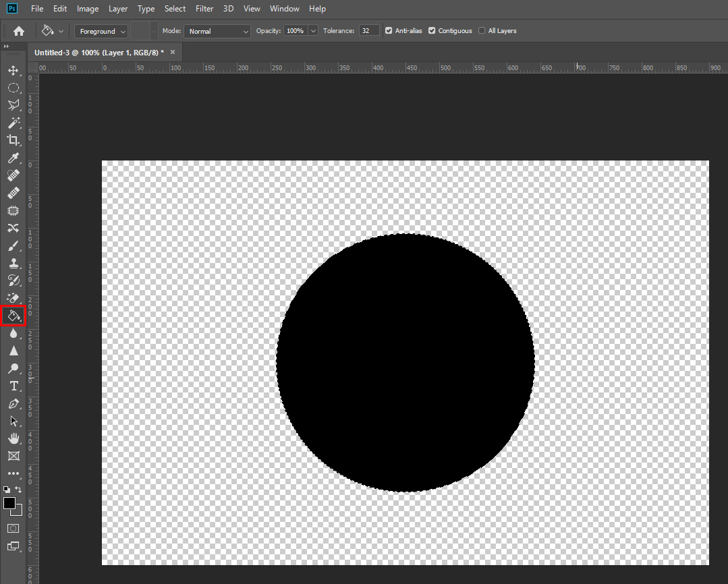
Task: Switch to the Horizontal Type tool
Action: pos(13,386)
